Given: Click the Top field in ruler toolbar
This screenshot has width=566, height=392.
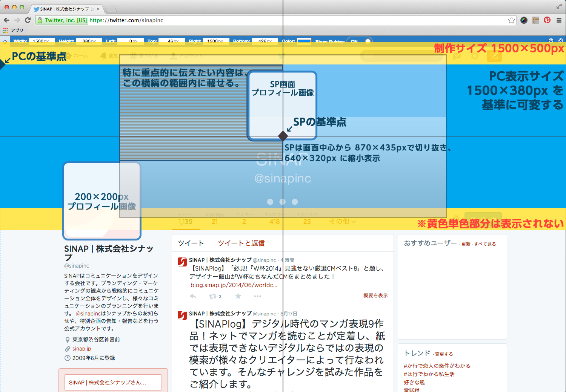Looking at the screenshot, I should point(172,41).
